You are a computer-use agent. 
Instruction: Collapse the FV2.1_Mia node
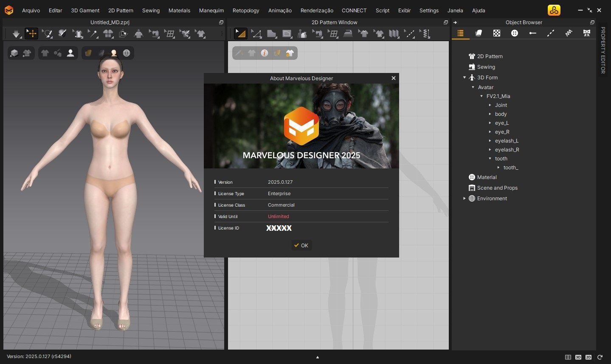pyautogui.click(x=481, y=96)
